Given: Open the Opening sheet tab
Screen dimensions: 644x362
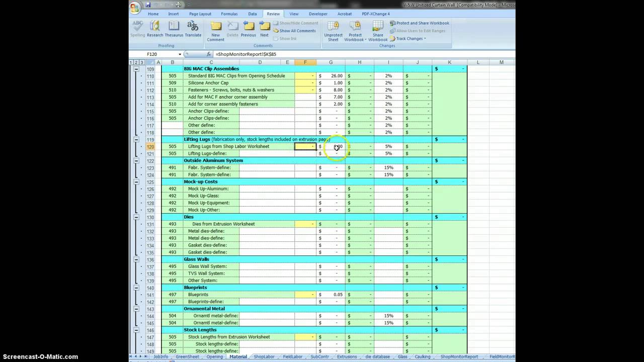Looking at the screenshot, I should point(214,356).
